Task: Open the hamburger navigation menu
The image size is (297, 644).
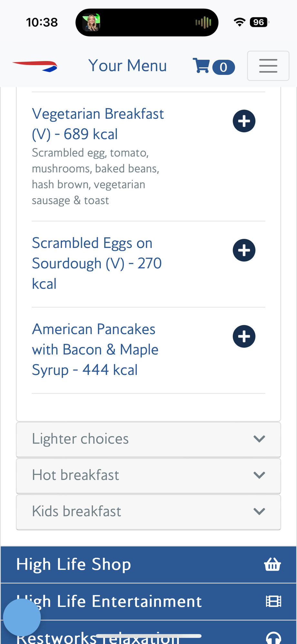Action: (268, 66)
